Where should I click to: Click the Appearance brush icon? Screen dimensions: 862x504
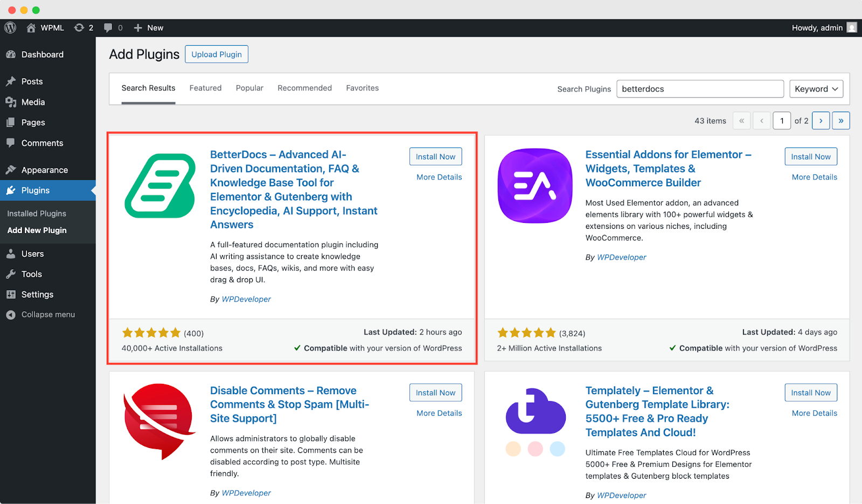11,170
